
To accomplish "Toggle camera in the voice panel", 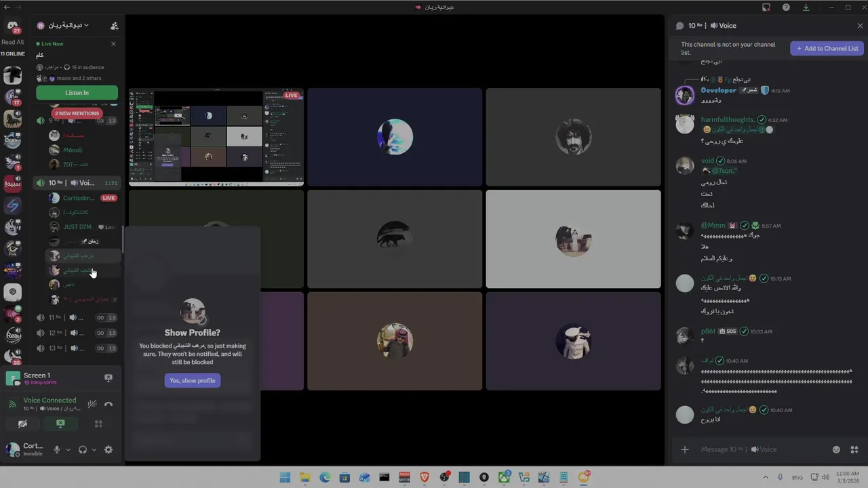I will point(22,424).
